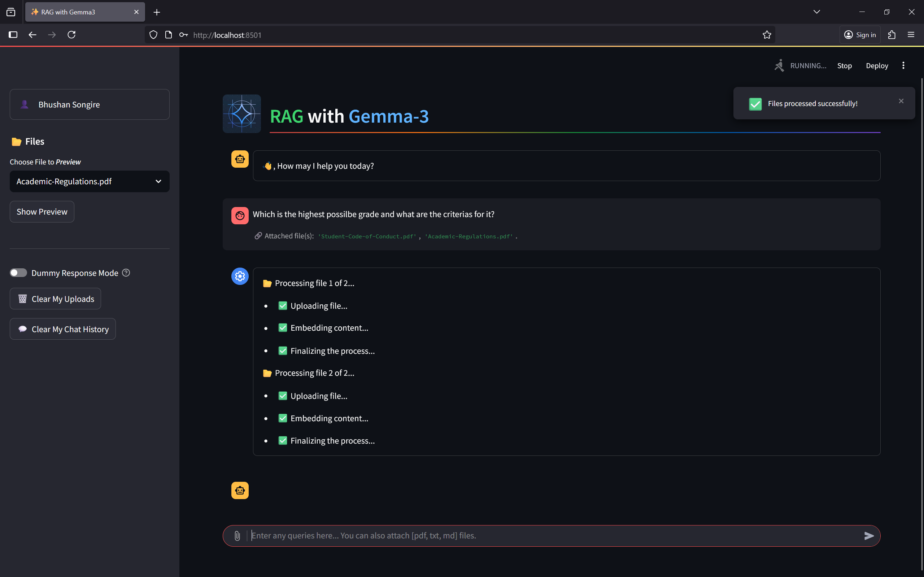Viewport: 924px width, 577px height.
Task: Click the RAG with Gemma-3 app logo
Action: coord(242,114)
